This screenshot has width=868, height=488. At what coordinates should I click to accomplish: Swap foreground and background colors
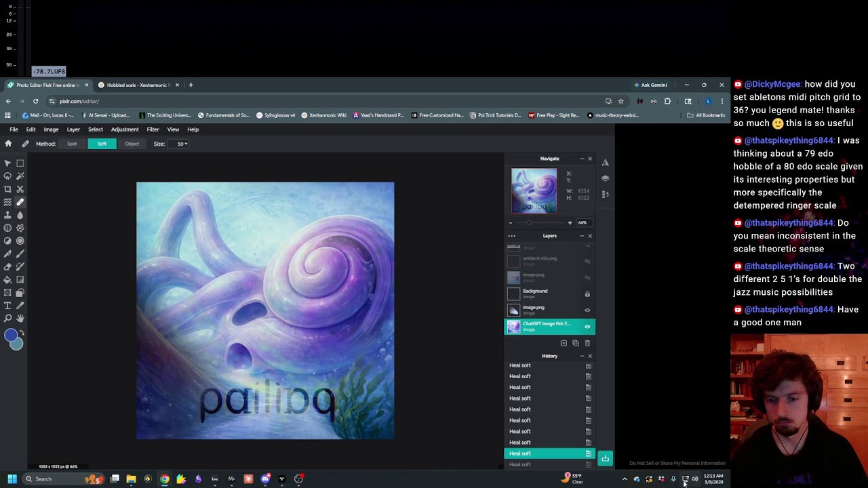click(x=22, y=333)
